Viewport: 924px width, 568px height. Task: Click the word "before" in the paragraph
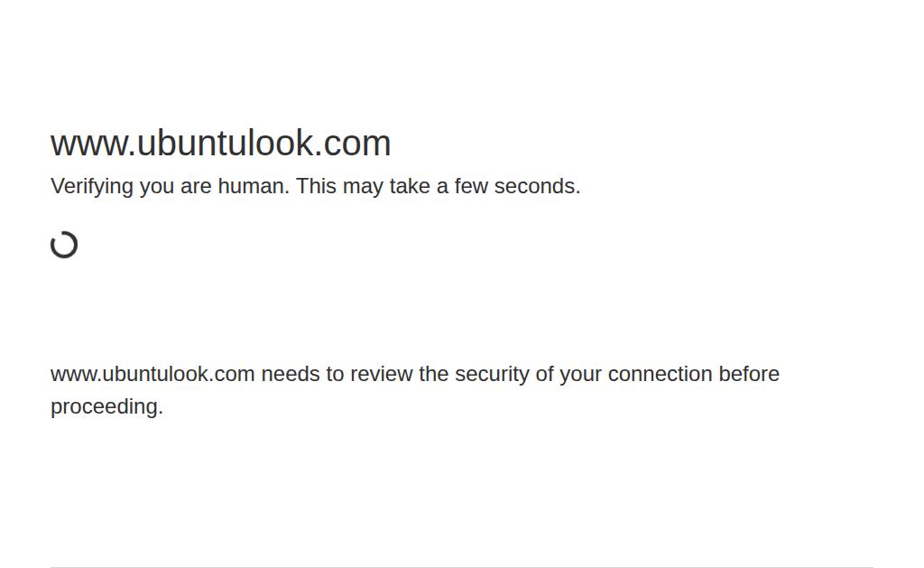pos(749,374)
